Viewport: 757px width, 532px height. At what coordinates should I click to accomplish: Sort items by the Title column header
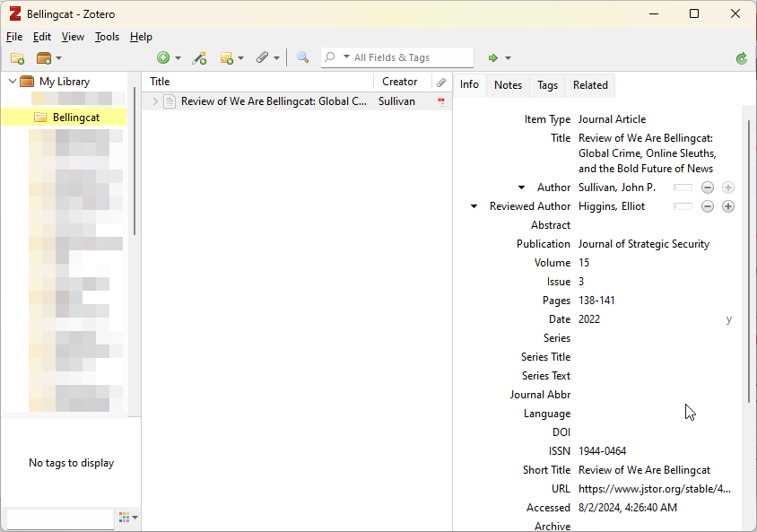coord(257,82)
